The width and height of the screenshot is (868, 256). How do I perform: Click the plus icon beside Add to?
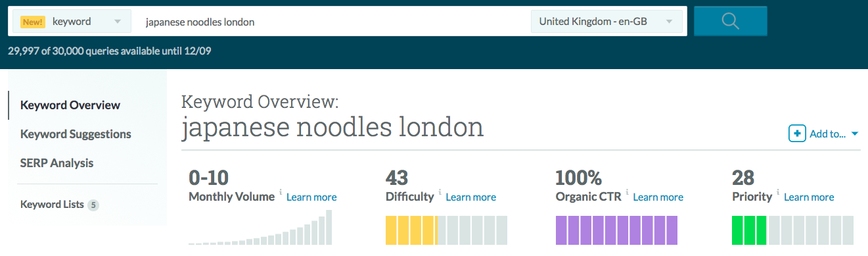pos(797,134)
